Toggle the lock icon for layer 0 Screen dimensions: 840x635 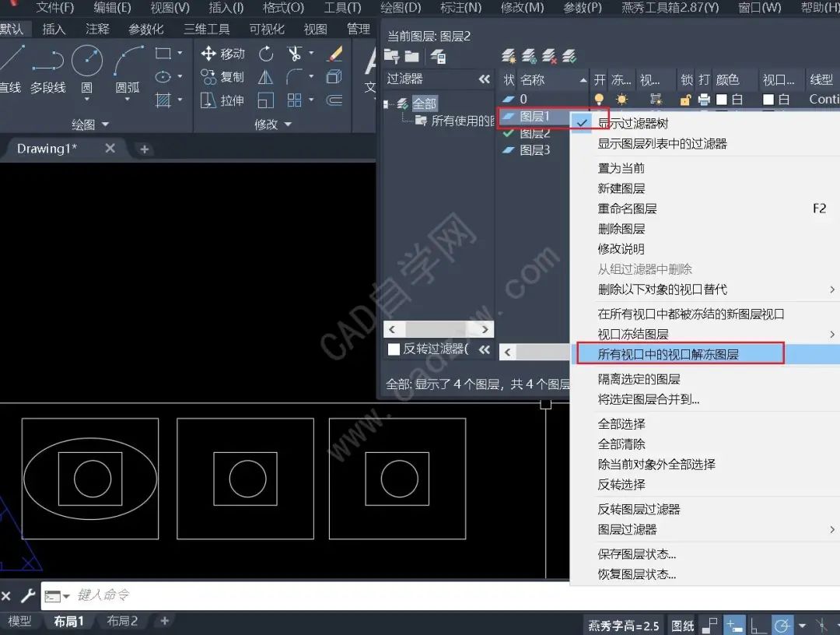coord(685,100)
